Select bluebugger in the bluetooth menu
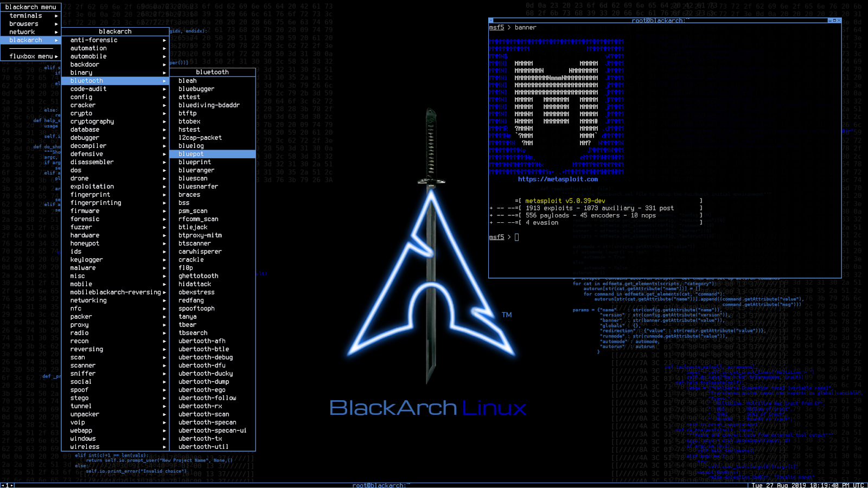868x488 pixels. [x=196, y=88]
